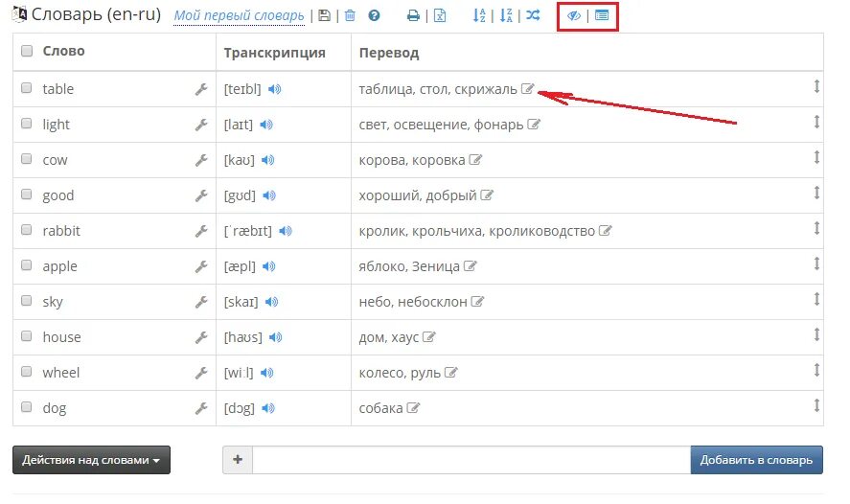The height and width of the screenshot is (504, 850).
Task: Focus the new word input field
Action: [x=471, y=460]
